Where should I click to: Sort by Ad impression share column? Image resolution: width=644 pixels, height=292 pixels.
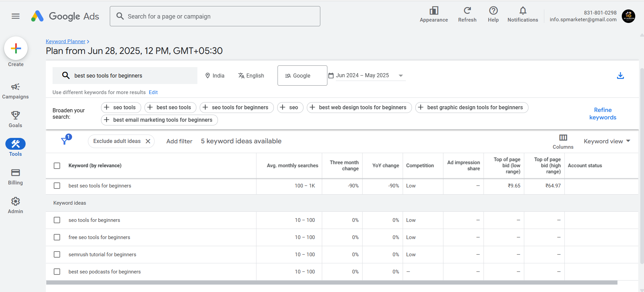coord(463,166)
